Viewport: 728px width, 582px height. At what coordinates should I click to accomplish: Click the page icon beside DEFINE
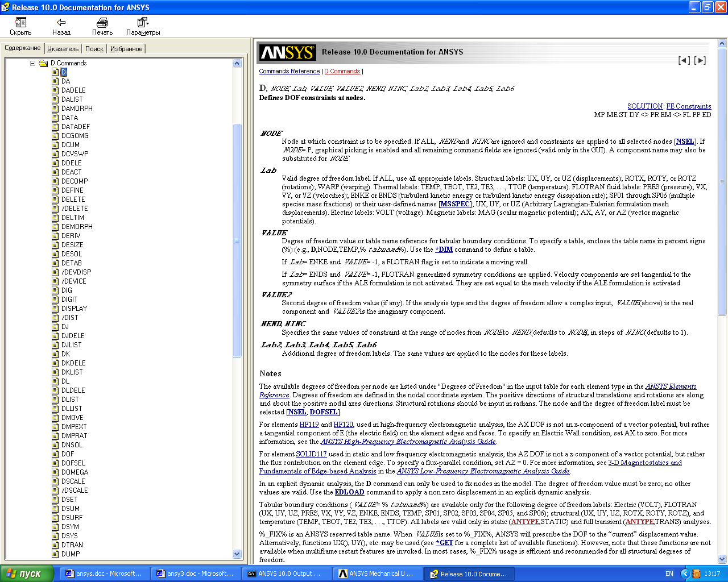pyautogui.click(x=55, y=190)
